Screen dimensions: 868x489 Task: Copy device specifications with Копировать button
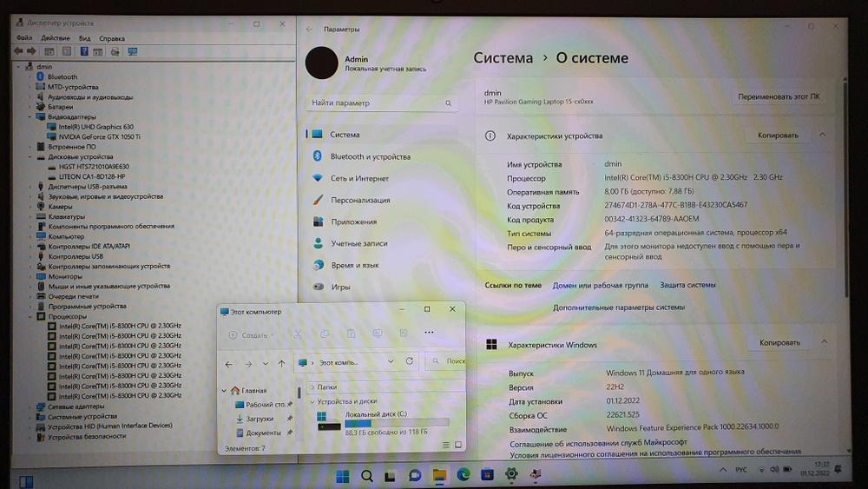click(778, 135)
